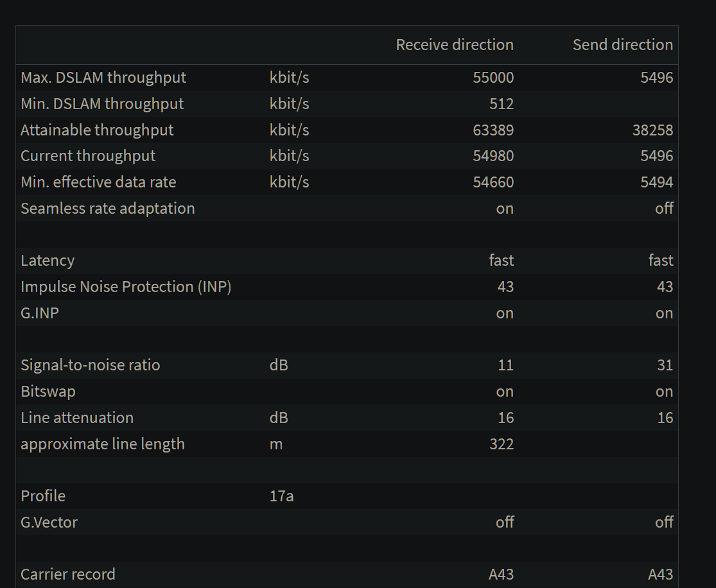Click the Profile value 17a
Screen dimensions: 716x588
[x=281, y=496]
